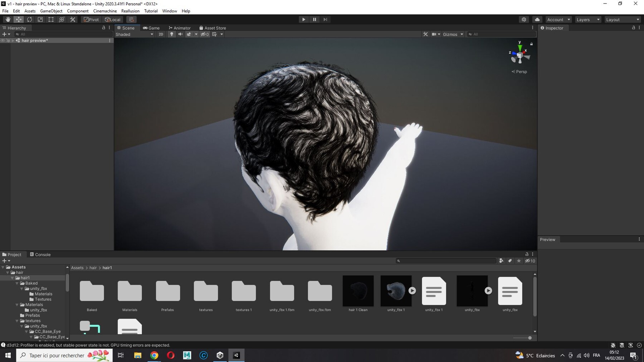Image resolution: width=644 pixels, height=362 pixels.
Task: Select the Rotate tool
Action: (29, 20)
